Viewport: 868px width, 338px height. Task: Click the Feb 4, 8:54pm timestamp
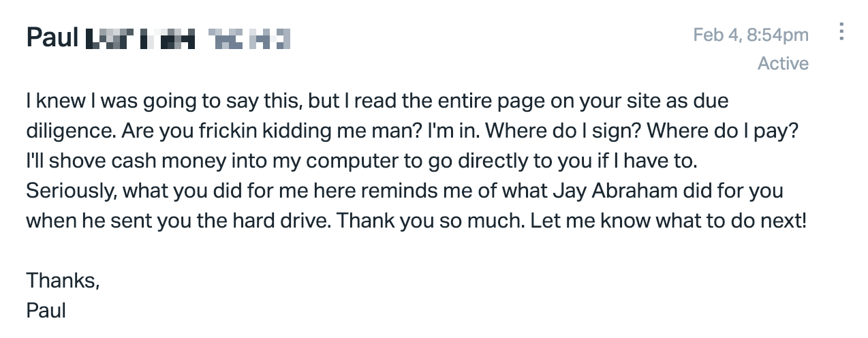point(751,35)
